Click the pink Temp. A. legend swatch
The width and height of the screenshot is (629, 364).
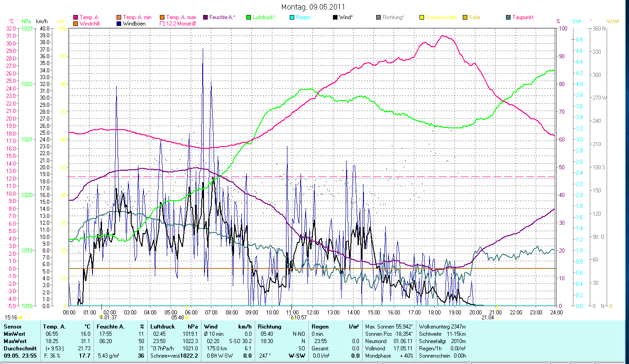(x=76, y=17)
